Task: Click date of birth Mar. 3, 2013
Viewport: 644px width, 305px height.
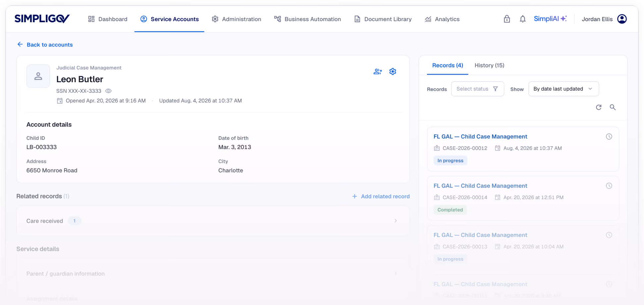Action: pyautogui.click(x=235, y=147)
